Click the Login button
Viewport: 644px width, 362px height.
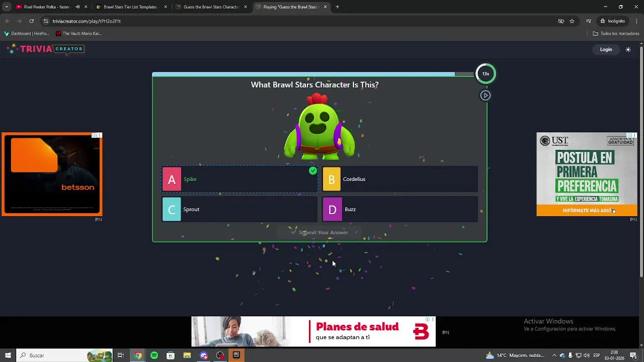pos(606,49)
